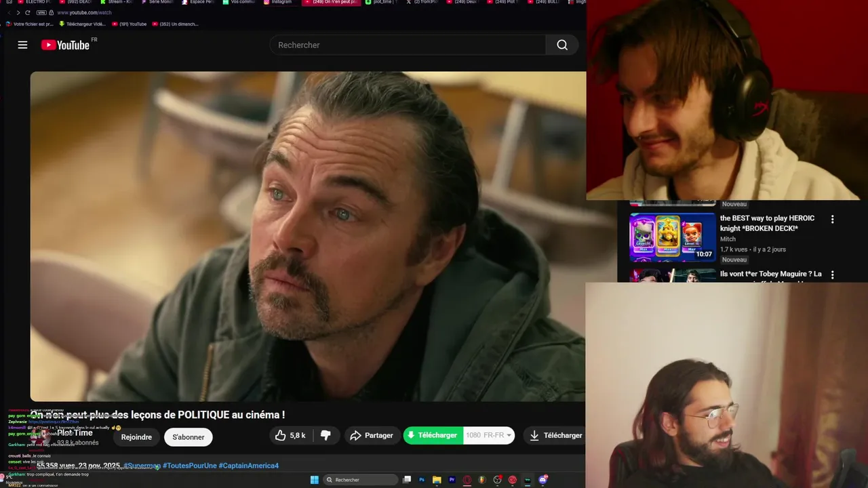Open the Windows Start menu

(x=315, y=480)
